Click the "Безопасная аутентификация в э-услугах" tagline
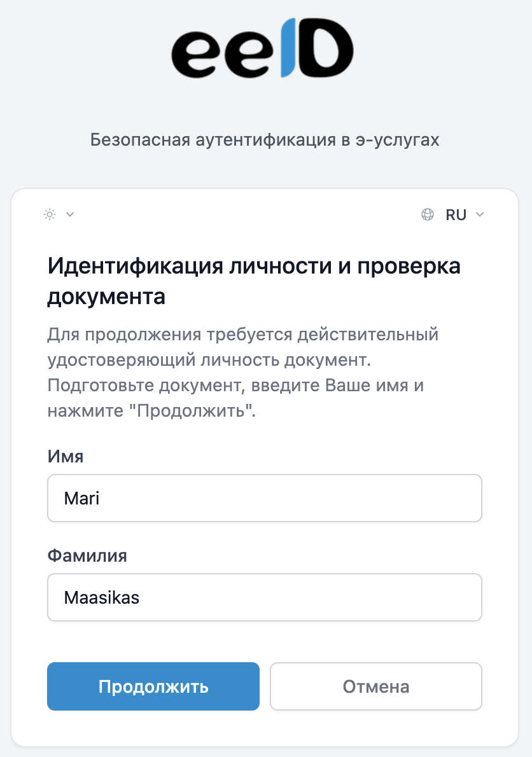 pyautogui.click(x=265, y=140)
